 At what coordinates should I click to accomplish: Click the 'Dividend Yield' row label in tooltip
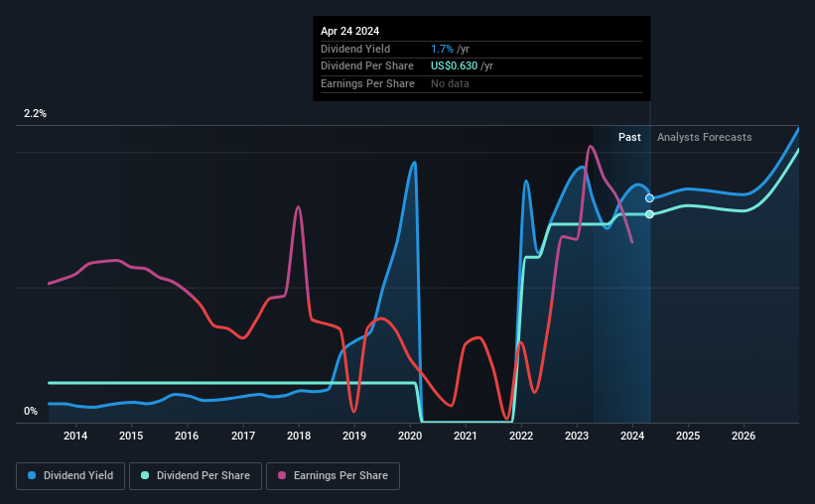pos(355,49)
